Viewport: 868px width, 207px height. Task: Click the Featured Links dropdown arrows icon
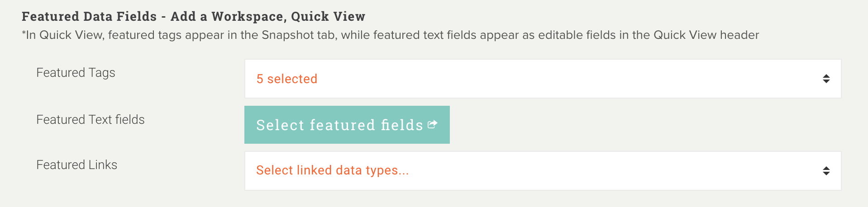(826, 171)
